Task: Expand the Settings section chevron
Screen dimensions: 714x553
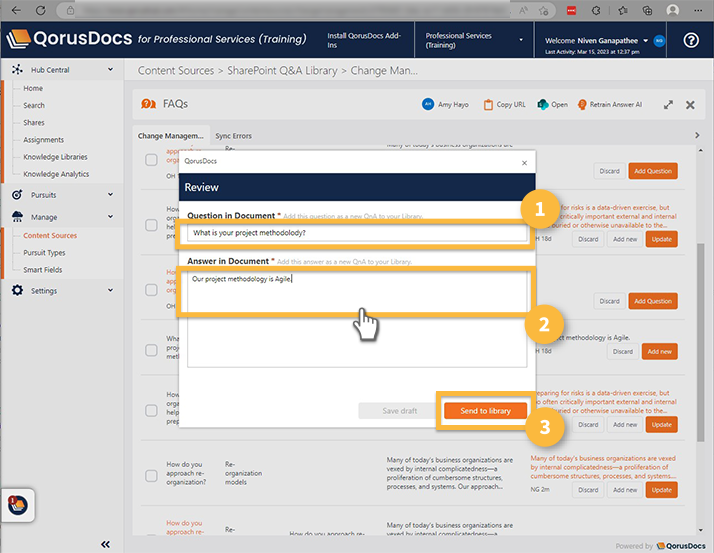Action: pyautogui.click(x=110, y=290)
